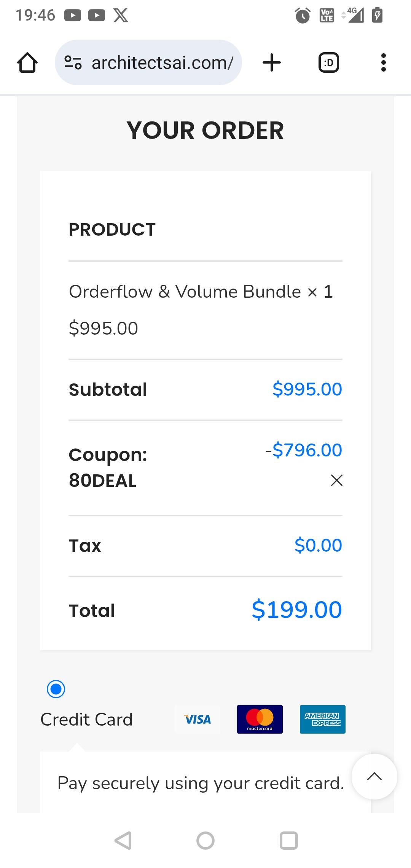Tap the Android back navigation button
Viewport: 411px width, 868px height.
[123, 840]
